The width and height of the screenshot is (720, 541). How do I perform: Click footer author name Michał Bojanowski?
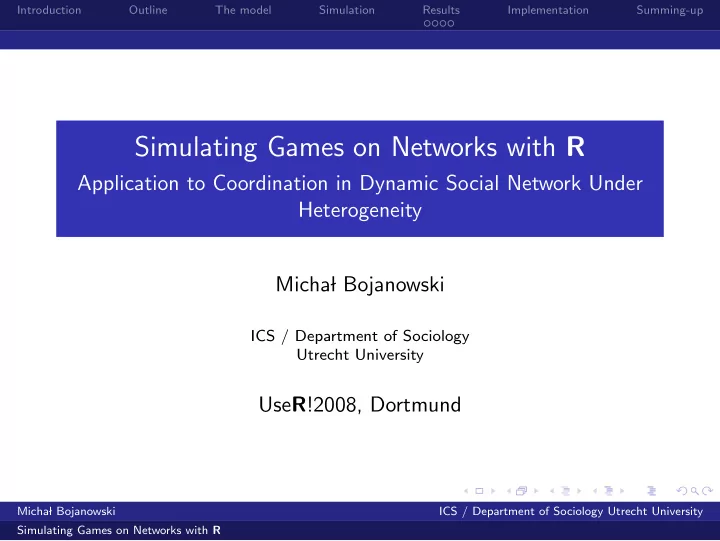click(66, 511)
